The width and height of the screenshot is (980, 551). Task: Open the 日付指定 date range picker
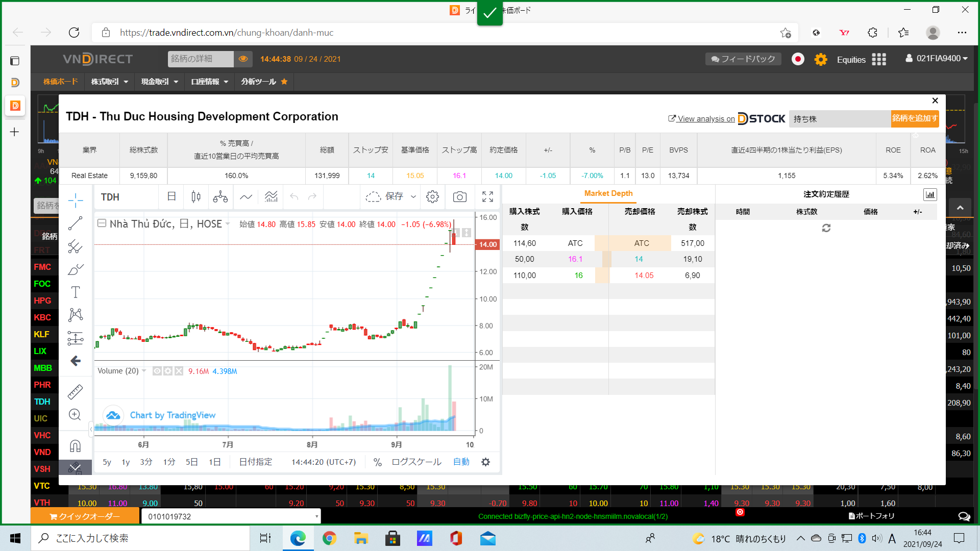[256, 462]
